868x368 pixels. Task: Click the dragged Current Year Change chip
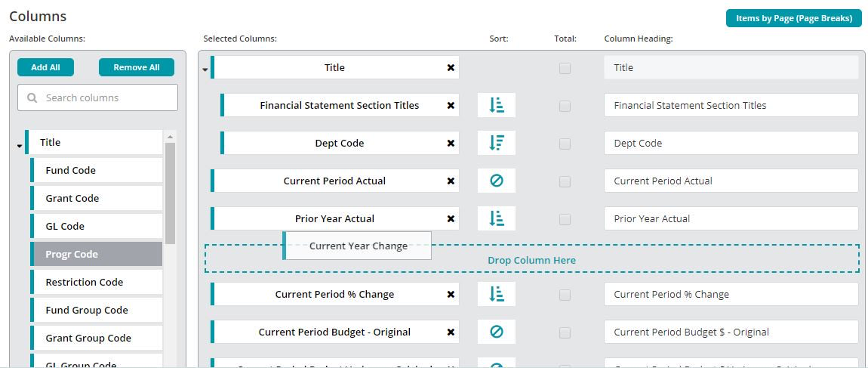[357, 246]
